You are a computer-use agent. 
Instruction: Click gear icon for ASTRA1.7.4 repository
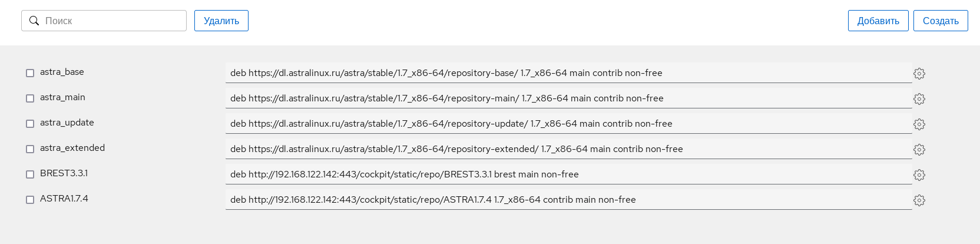pos(919,200)
